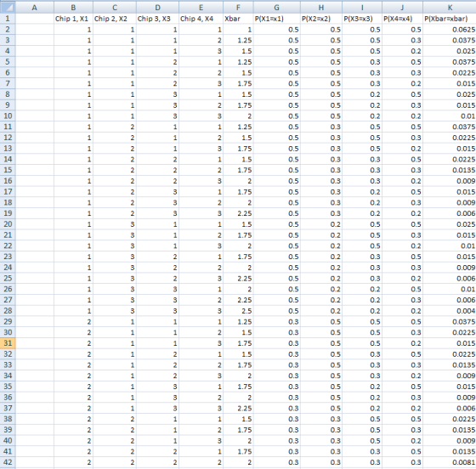
Task: Select cell K2 containing 0.0625
Action: pyautogui.click(x=450, y=30)
